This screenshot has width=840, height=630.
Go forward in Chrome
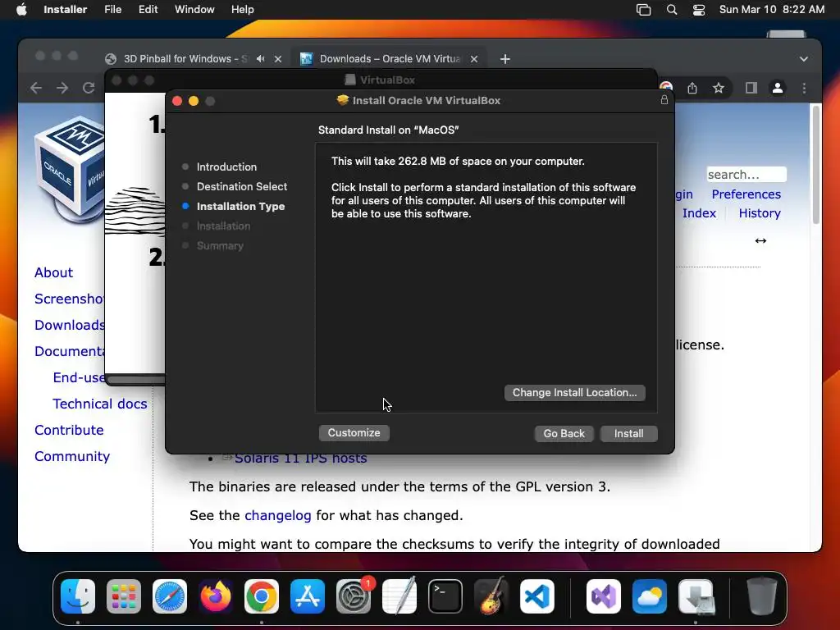click(62, 88)
